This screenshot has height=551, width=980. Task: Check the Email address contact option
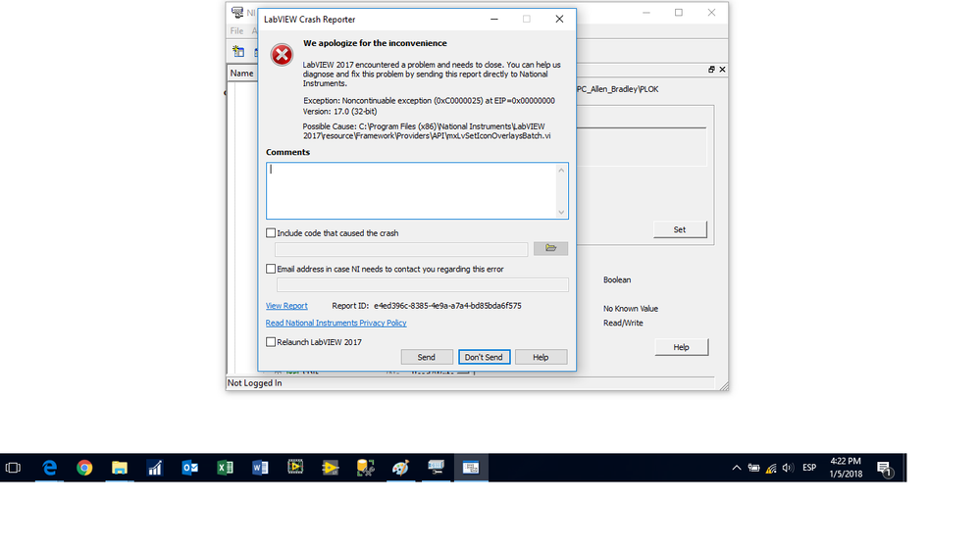point(271,269)
